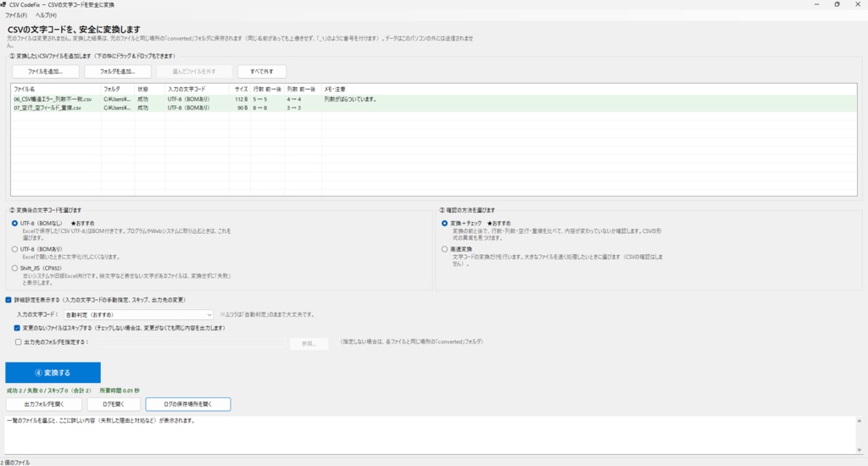Click the ログを開く button
Viewport: 868px width, 466px height.
coord(114,404)
